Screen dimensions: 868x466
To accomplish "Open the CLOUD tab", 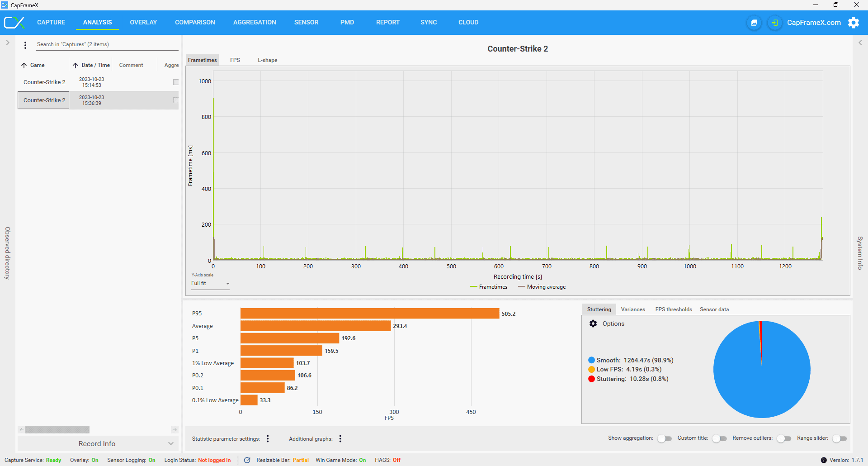I will 468,22.
